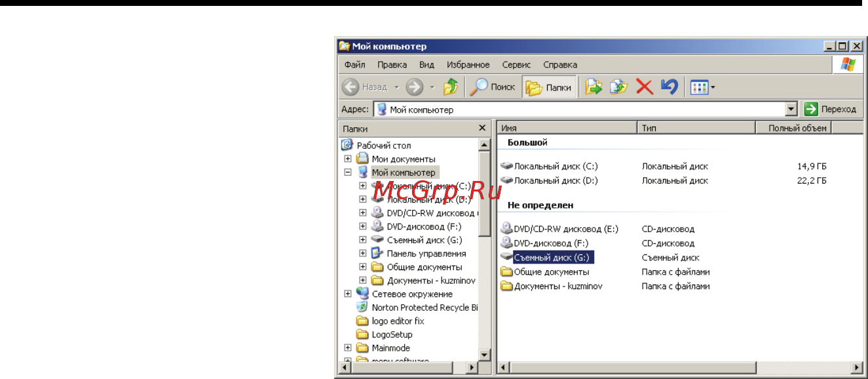Click the Переход go button
The height and width of the screenshot is (379, 868).
point(830,110)
